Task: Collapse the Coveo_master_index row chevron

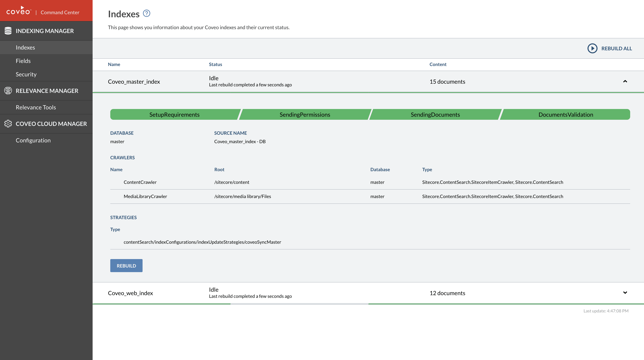Action: (625, 81)
